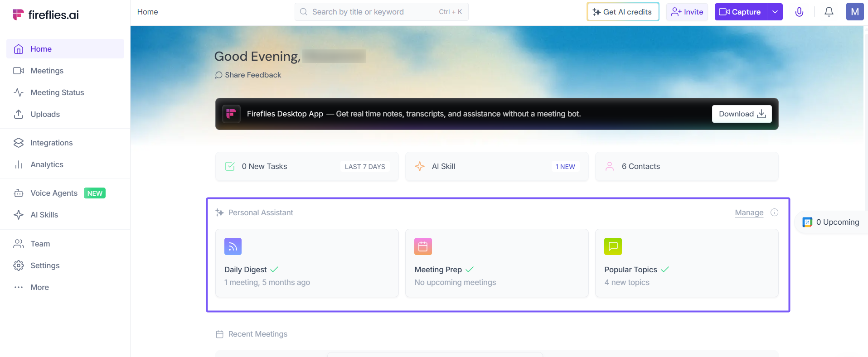Open the 6 Contacts card

[687, 166]
